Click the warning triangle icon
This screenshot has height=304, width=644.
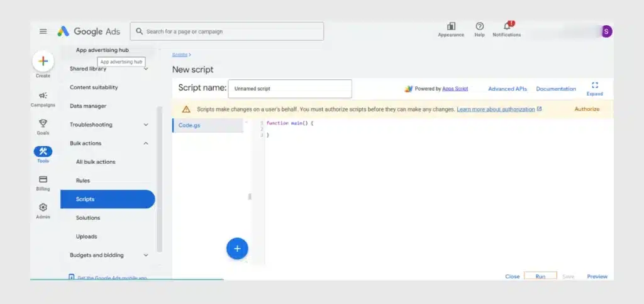pos(186,110)
